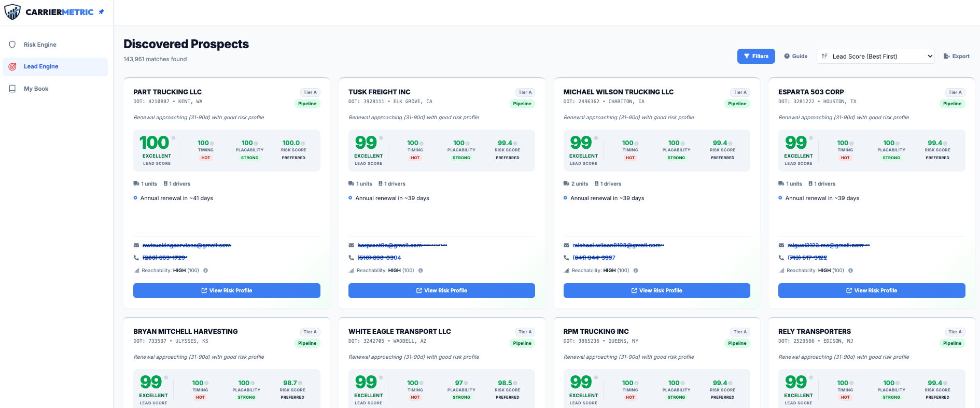
Task: View Risk Profile for MICHAEL WILSON TRUCKING LLC
Action: (x=657, y=290)
